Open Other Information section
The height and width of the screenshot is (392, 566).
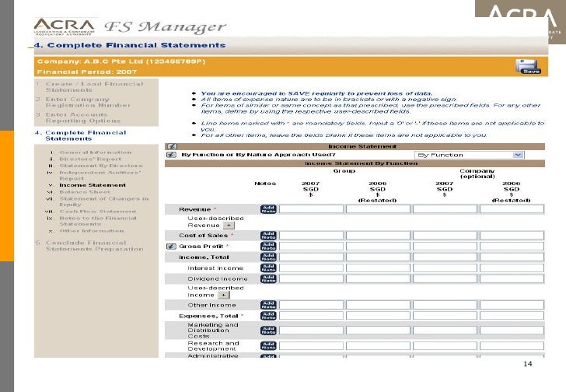point(91,231)
